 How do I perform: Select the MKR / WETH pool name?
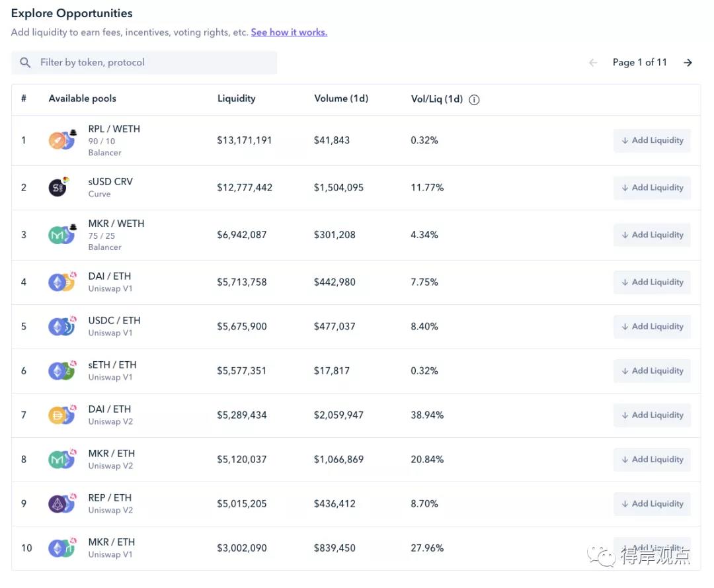116,224
